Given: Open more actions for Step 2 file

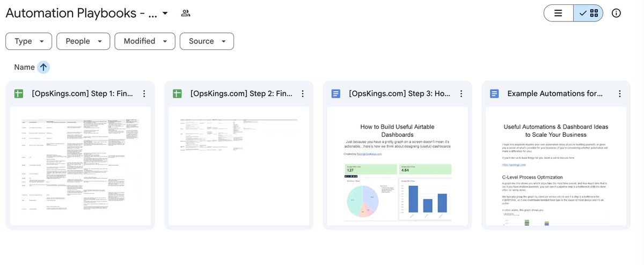Looking at the screenshot, I should point(303,94).
